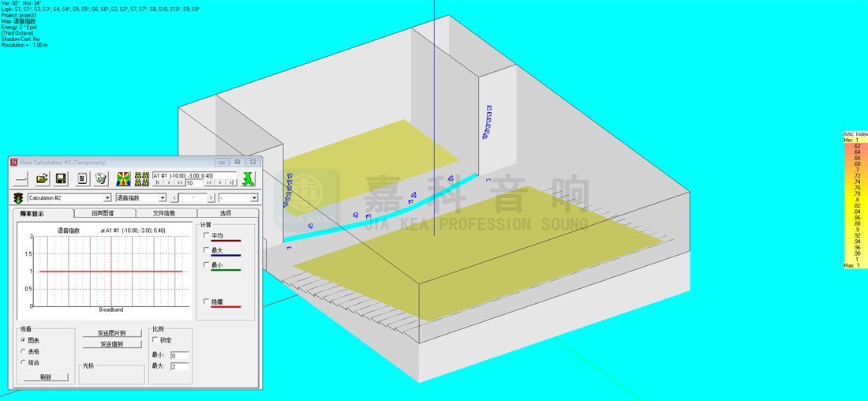Click the document page icon in toolbar
The width and height of the screenshot is (868, 401).
click(82, 179)
